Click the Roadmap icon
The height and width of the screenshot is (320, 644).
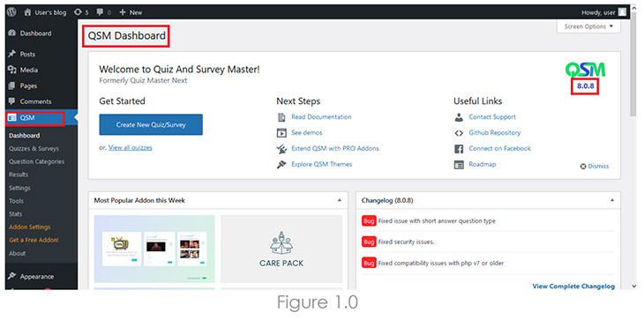point(459,165)
